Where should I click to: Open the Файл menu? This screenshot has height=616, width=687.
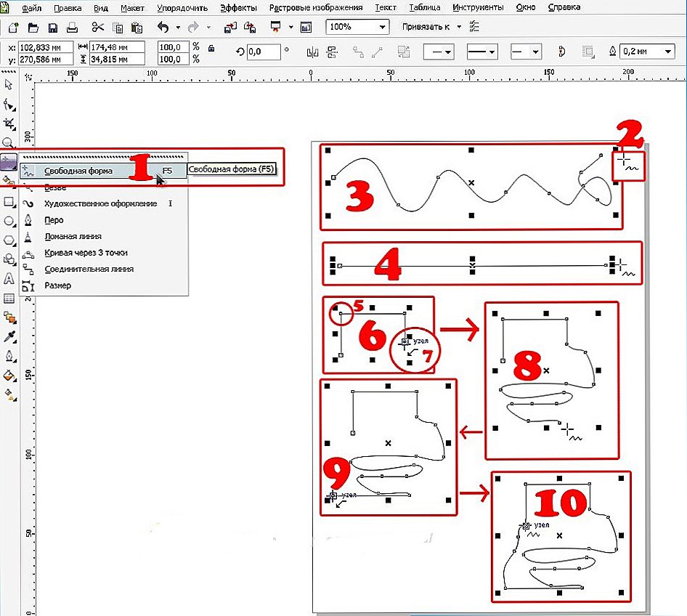coord(31,7)
